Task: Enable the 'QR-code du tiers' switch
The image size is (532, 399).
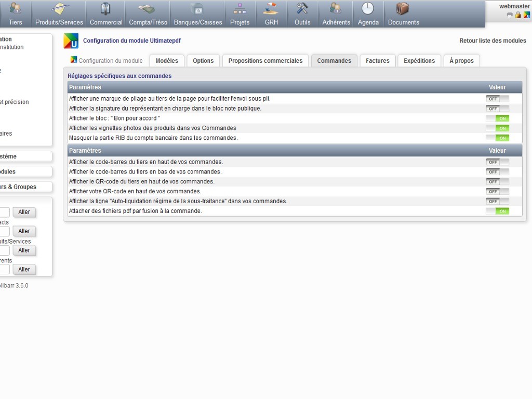Action: click(x=497, y=182)
